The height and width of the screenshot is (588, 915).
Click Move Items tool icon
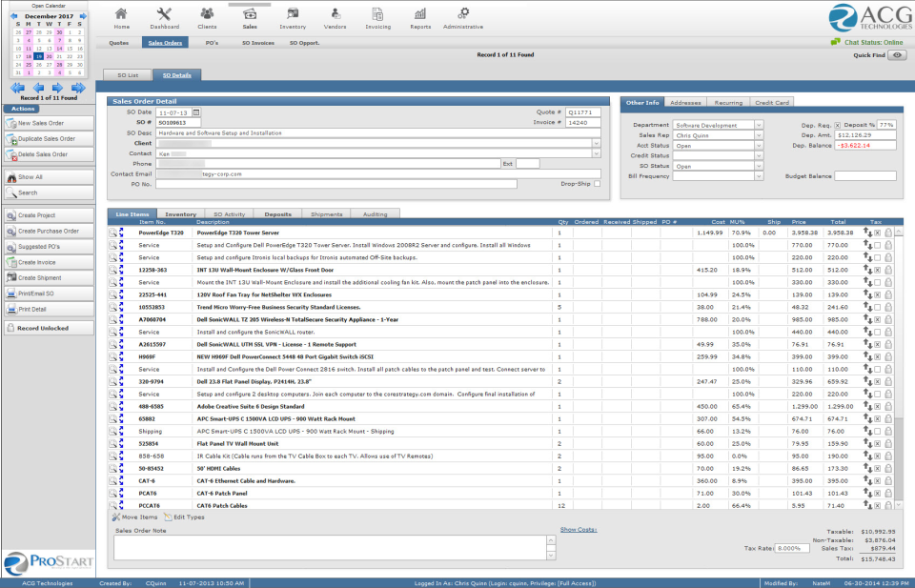click(x=116, y=517)
